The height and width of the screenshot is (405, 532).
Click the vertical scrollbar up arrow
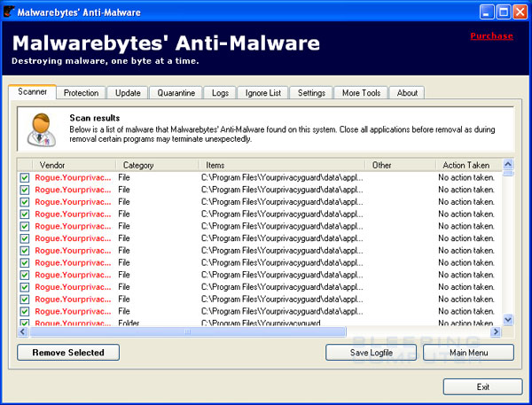508,165
